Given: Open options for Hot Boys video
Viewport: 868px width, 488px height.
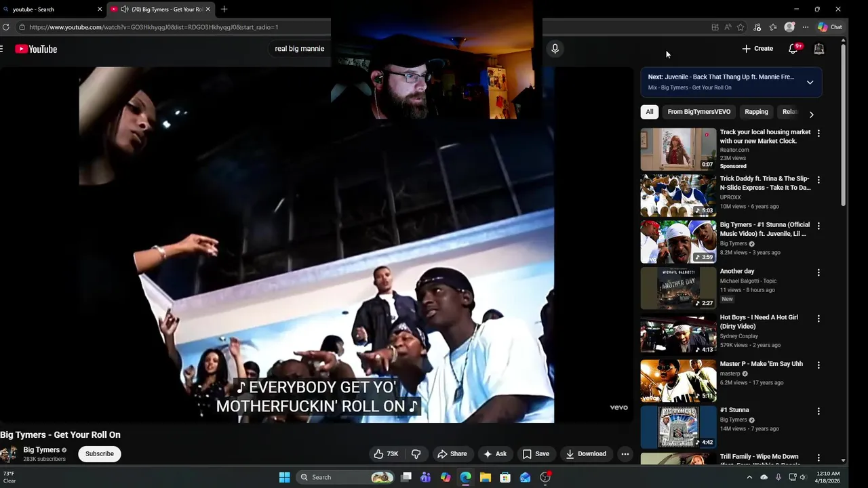Looking at the screenshot, I should pos(818,319).
